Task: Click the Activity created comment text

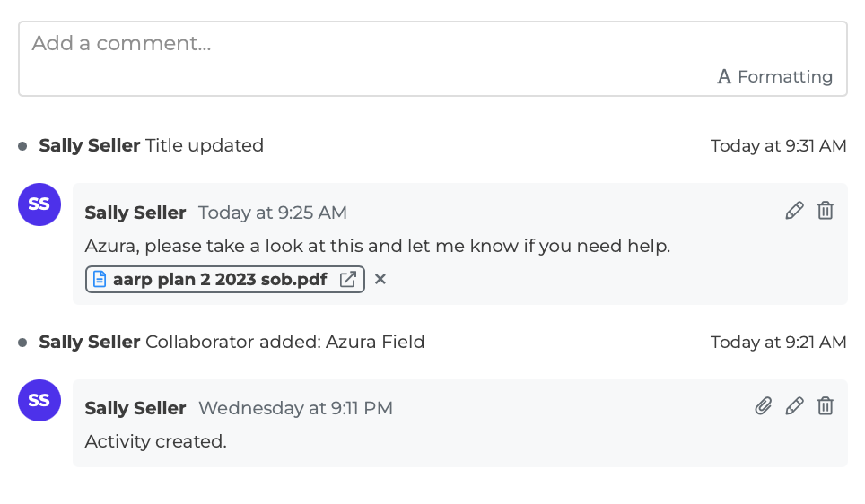Action: (x=155, y=441)
